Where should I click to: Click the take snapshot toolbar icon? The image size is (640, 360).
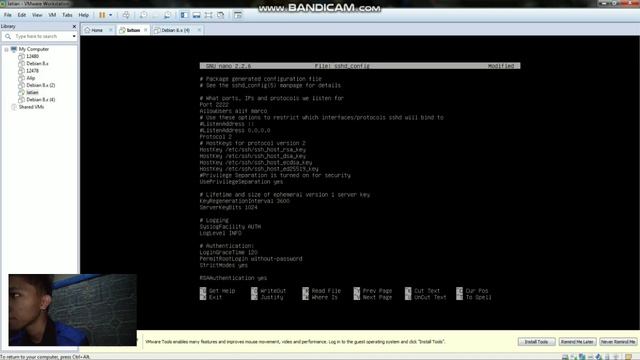[144, 15]
